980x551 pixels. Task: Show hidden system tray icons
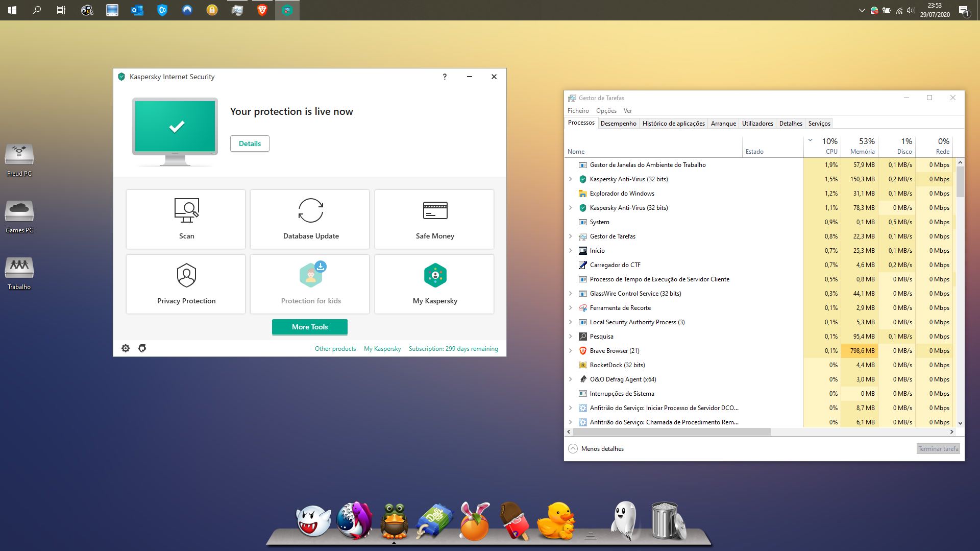pyautogui.click(x=862, y=10)
